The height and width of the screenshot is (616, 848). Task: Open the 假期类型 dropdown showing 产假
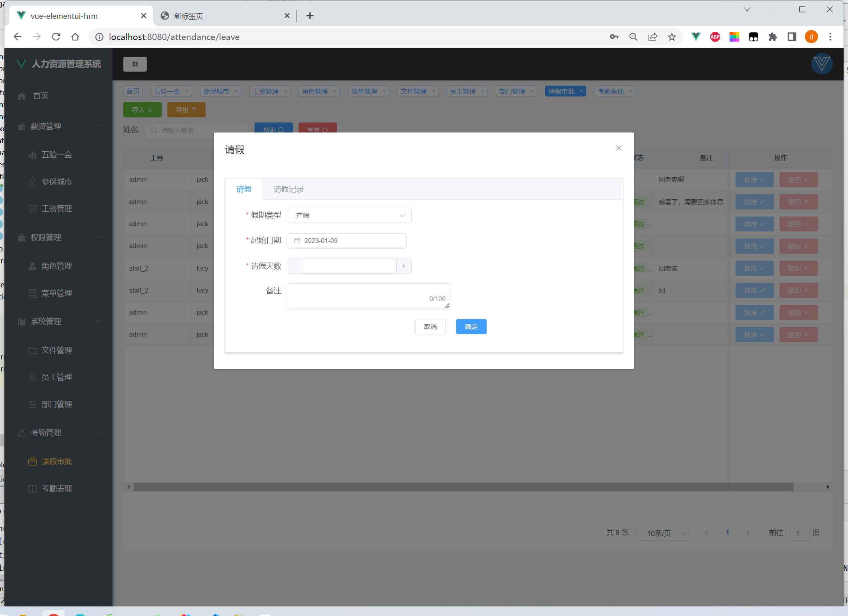click(x=349, y=215)
